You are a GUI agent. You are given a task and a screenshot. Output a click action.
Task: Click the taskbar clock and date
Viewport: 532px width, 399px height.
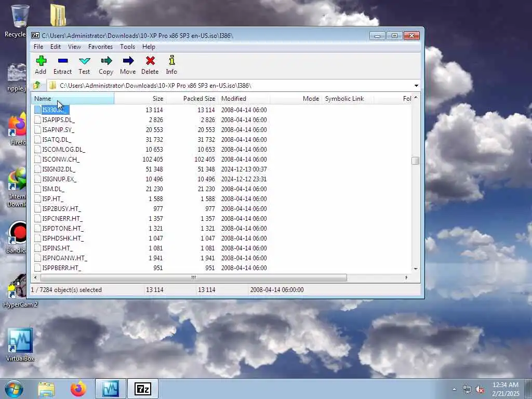click(506, 389)
